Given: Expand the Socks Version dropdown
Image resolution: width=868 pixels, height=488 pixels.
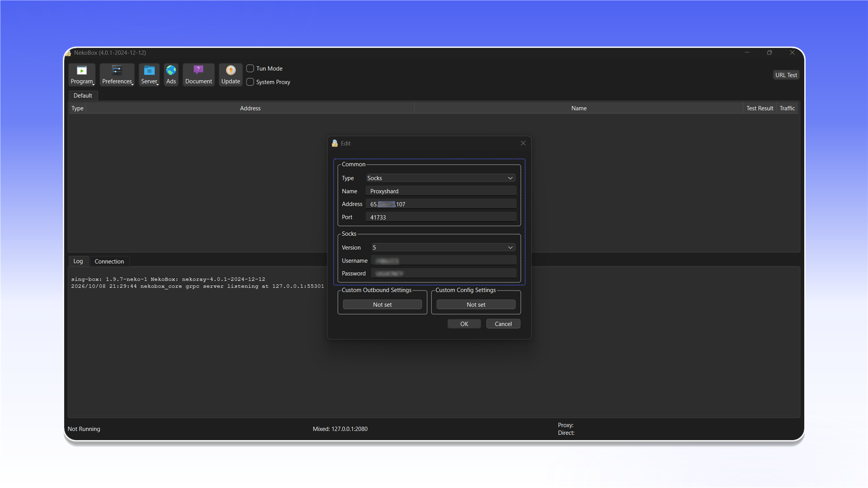Looking at the screenshot, I should tap(443, 248).
